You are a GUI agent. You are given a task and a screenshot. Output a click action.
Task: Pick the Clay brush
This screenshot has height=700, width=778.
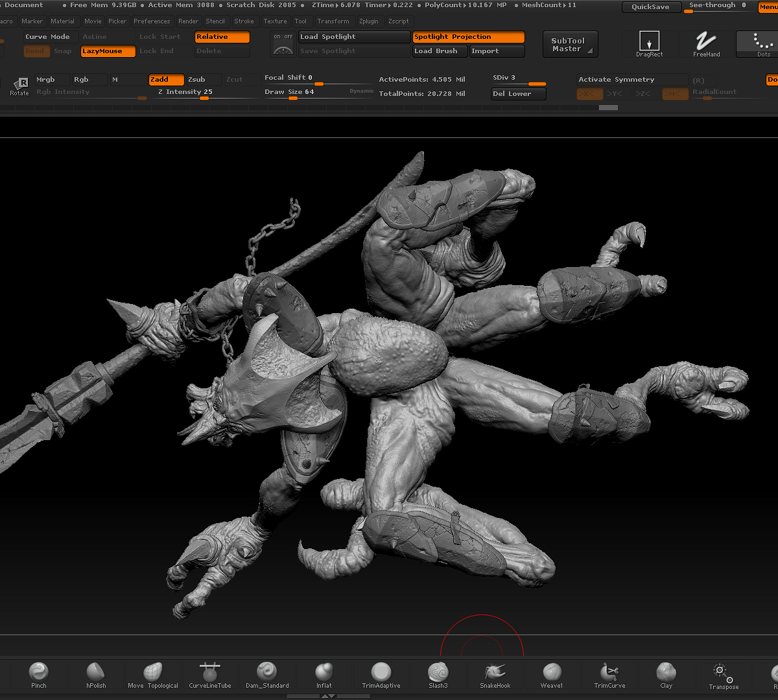(666, 675)
